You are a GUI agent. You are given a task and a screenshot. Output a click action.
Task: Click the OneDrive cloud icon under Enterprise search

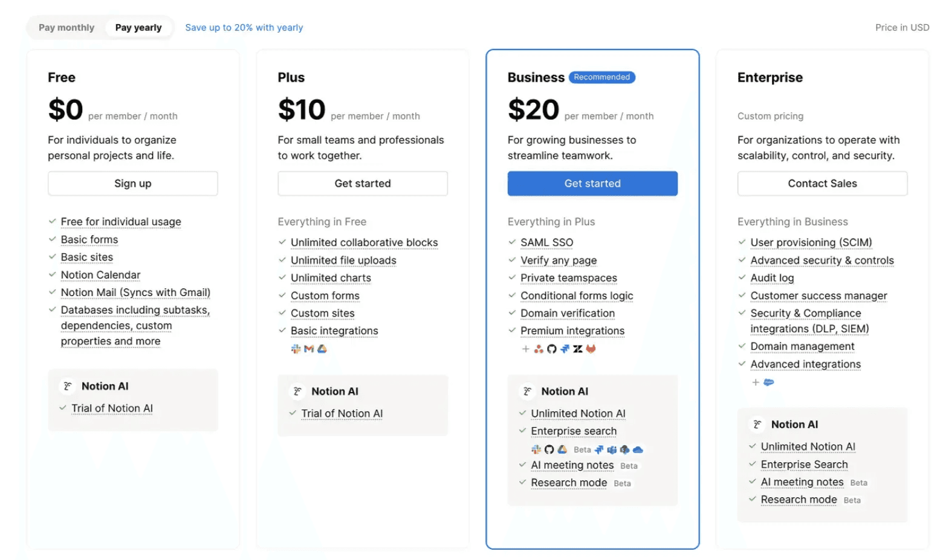(x=638, y=449)
